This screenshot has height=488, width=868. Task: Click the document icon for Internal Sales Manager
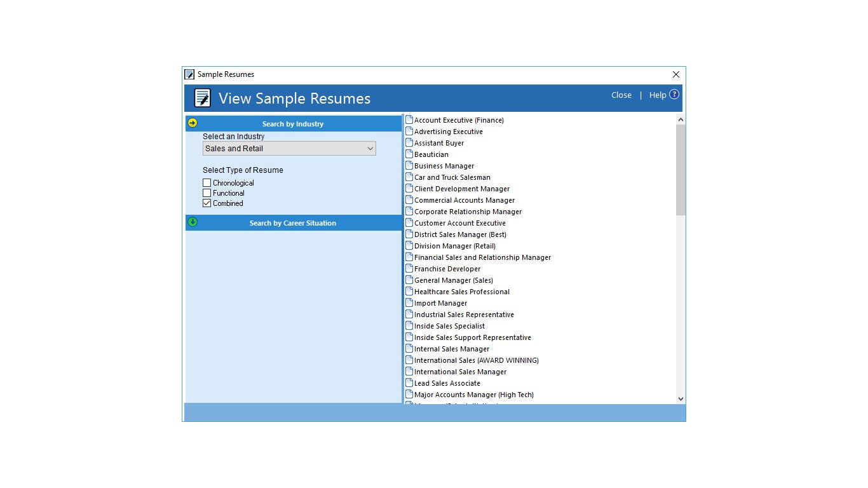[x=409, y=348]
